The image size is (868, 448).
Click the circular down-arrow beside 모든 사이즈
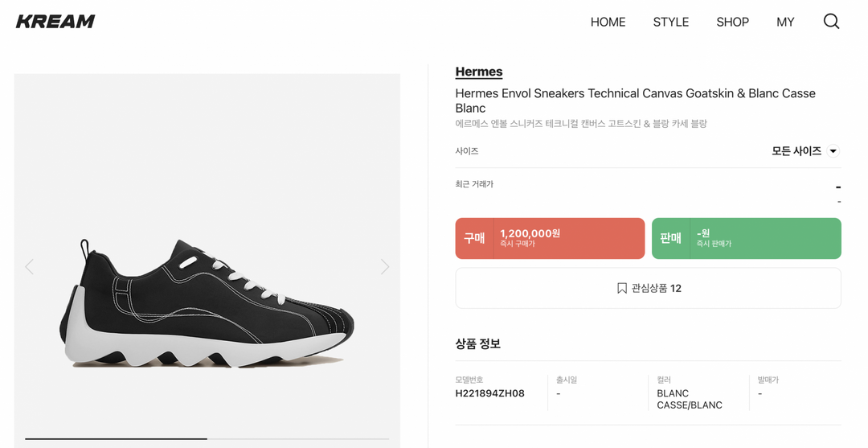point(833,151)
